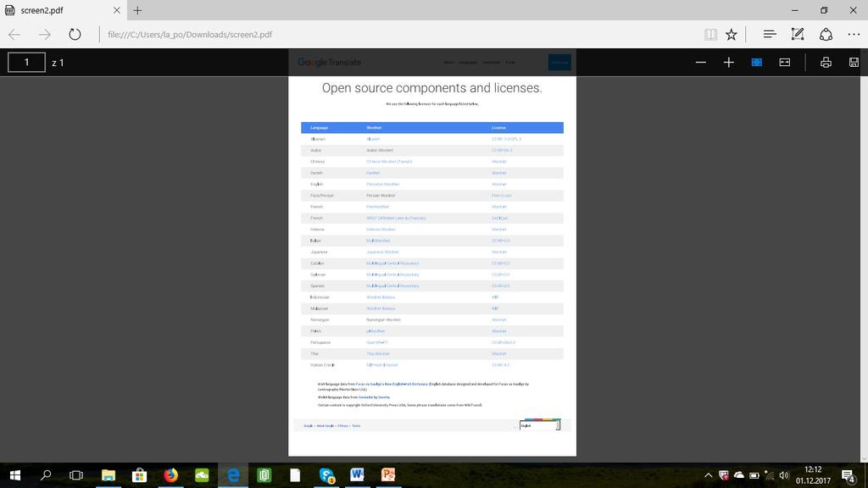Open Edge Settings and more menu
Screen dimensions: 868x488
(x=854, y=34)
